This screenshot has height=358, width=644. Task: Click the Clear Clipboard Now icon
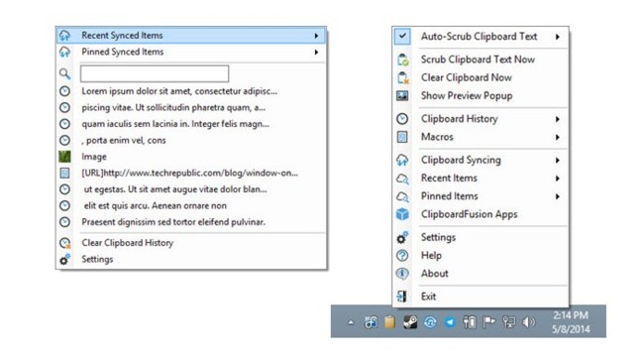tap(402, 77)
